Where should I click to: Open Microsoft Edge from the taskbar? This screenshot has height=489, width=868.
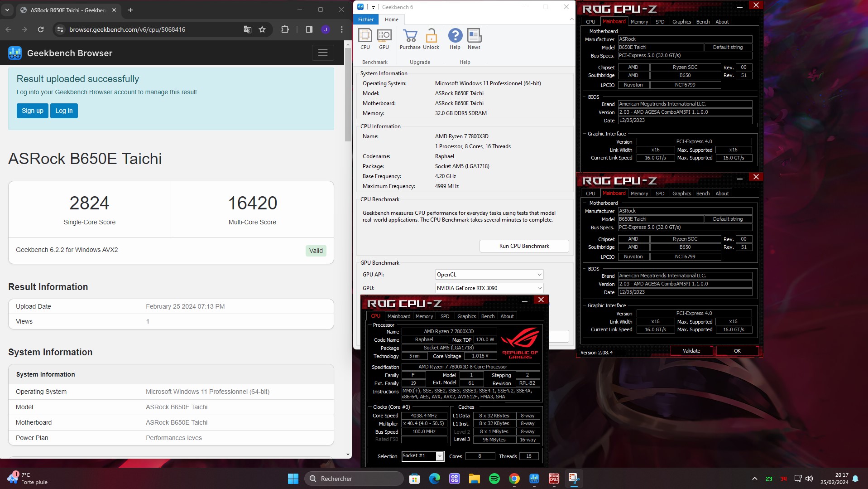point(435,479)
